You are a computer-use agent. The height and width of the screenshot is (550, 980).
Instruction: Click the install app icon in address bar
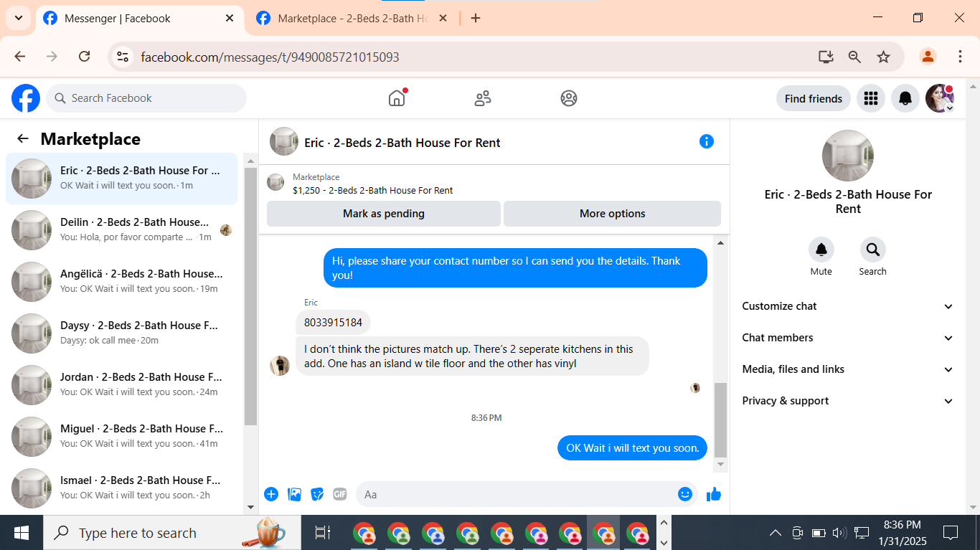[x=826, y=57]
